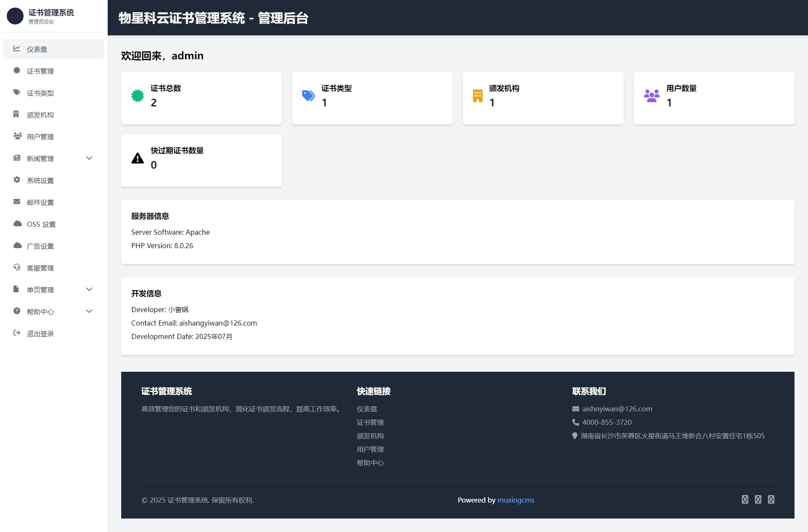Follow the footer 帮助中心 quick link

pos(370,463)
